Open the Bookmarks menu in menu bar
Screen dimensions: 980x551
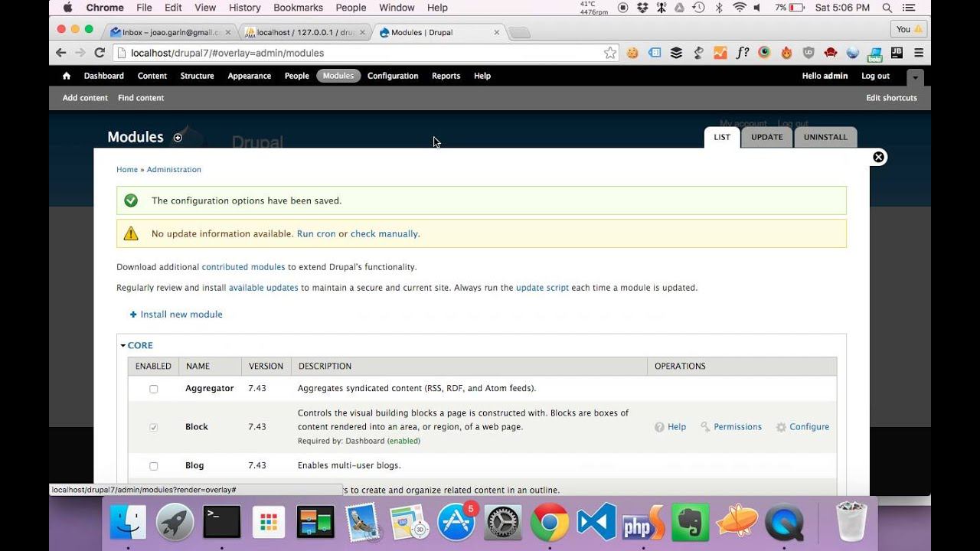[299, 8]
